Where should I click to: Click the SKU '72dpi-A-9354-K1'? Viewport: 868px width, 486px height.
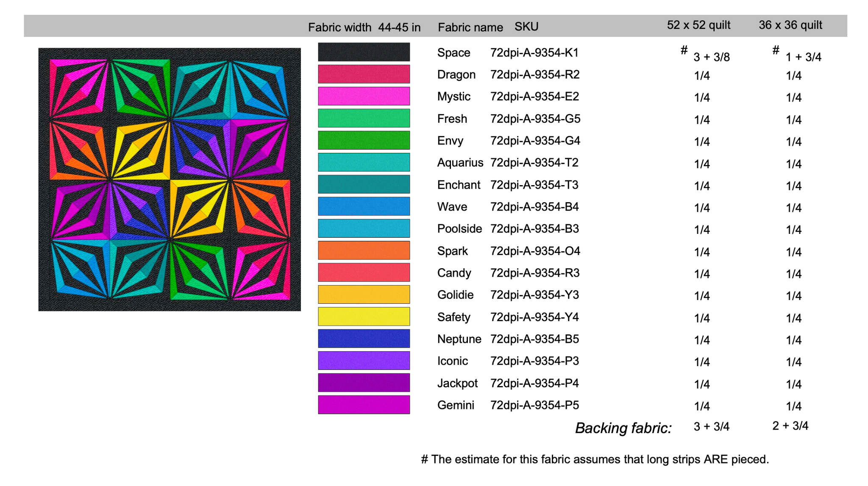point(534,53)
